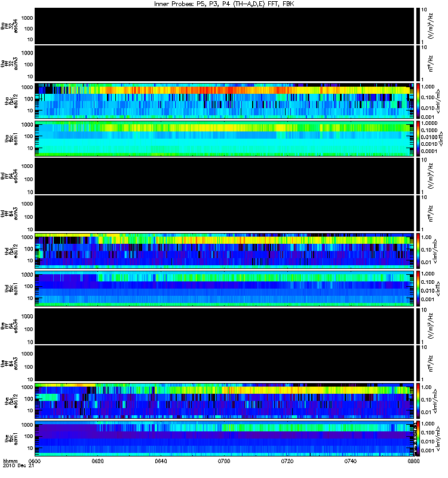Click the "<|nT|>" unit label of tha scm1

coord(441,139)
